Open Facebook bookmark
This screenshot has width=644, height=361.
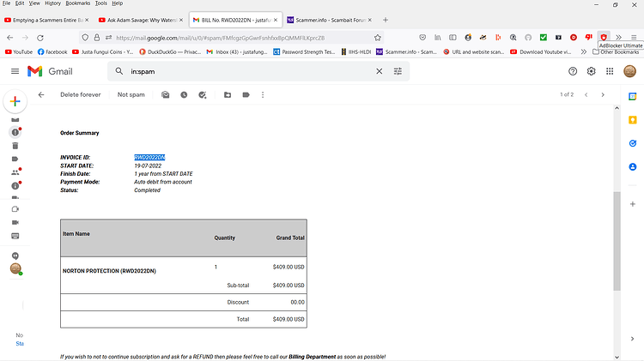tap(52, 52)
